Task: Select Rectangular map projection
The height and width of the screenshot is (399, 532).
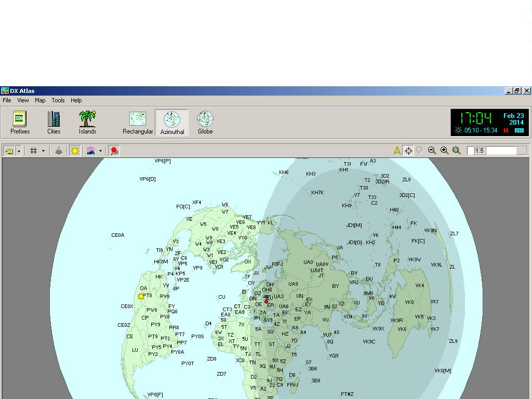Action: pyautogui.click(x=138, y=123)
